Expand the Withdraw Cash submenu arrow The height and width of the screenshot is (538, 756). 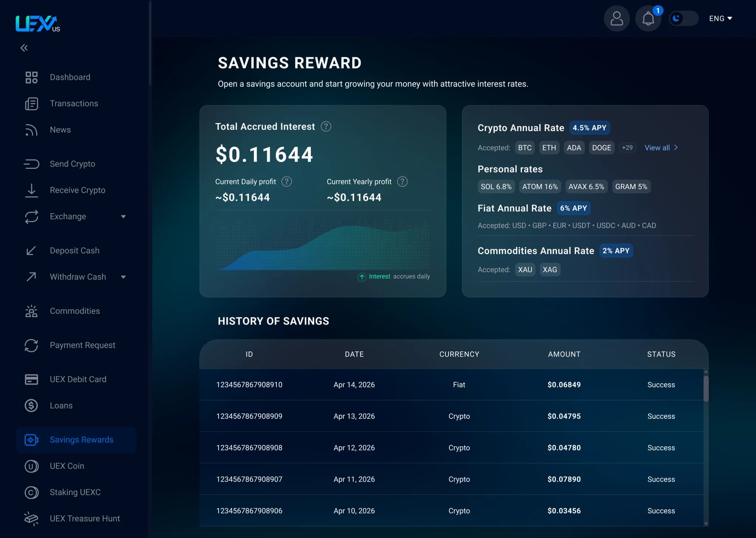click(x=123, y=277)
